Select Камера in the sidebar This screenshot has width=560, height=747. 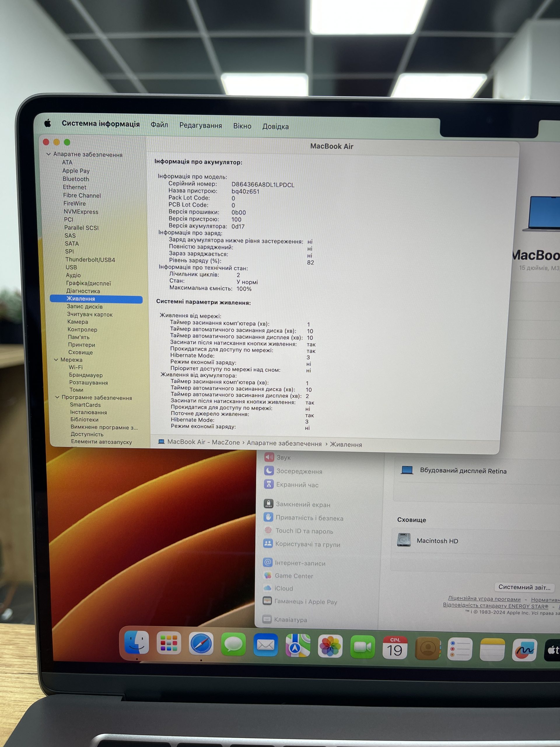(78, 322)
